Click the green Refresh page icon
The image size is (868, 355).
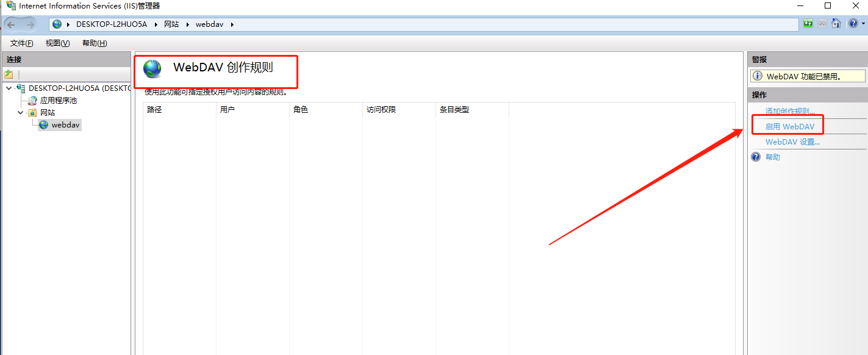pyautogui.click(x=808, y=24)
